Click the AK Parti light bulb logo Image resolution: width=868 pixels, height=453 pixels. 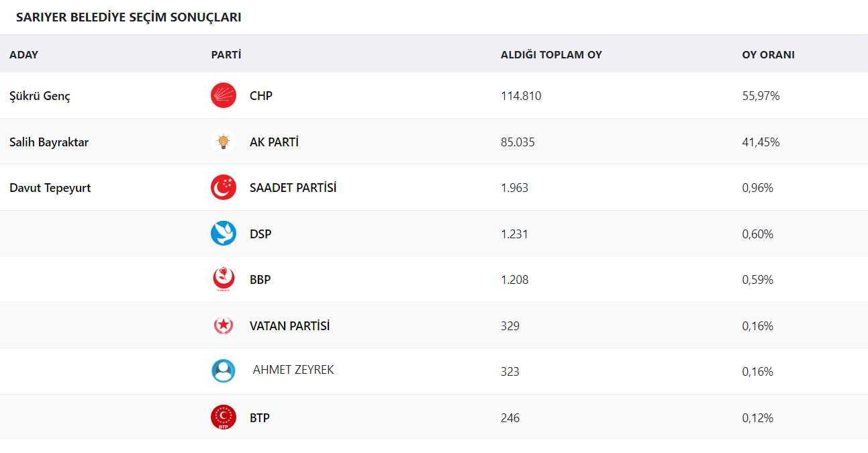point(224,142)
